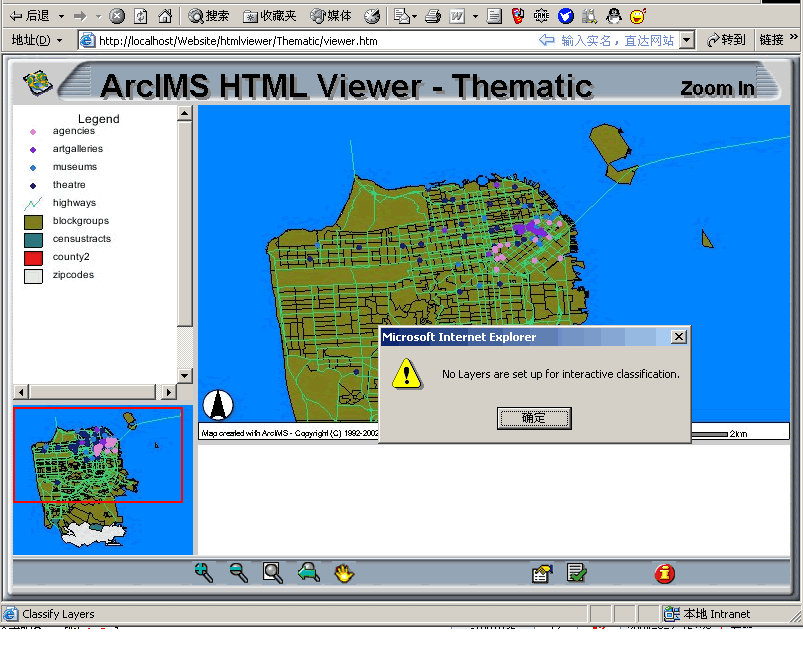Click the Zoom to Last Extent icon

309,573
